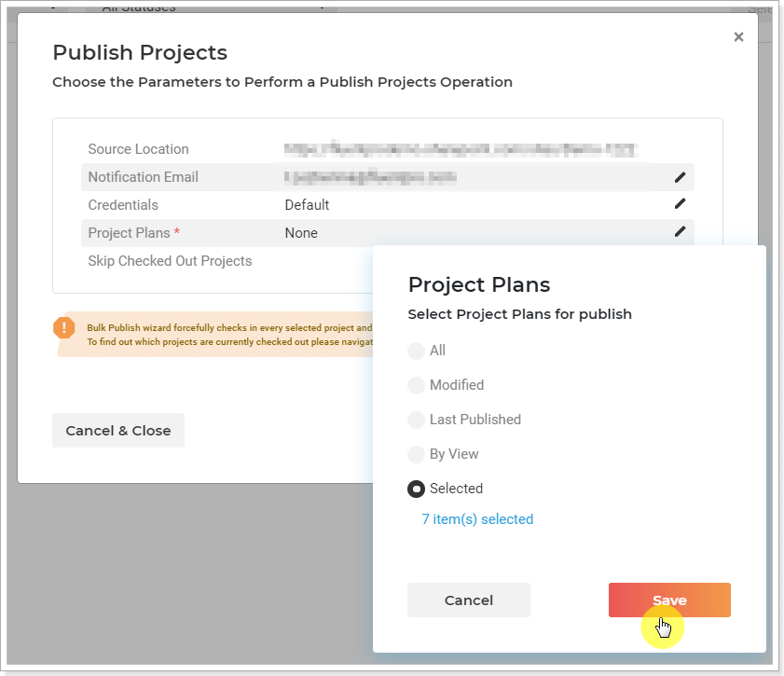The image size is (784, 676).
Task: Click the Source Location label
Action: pos(139,149)
